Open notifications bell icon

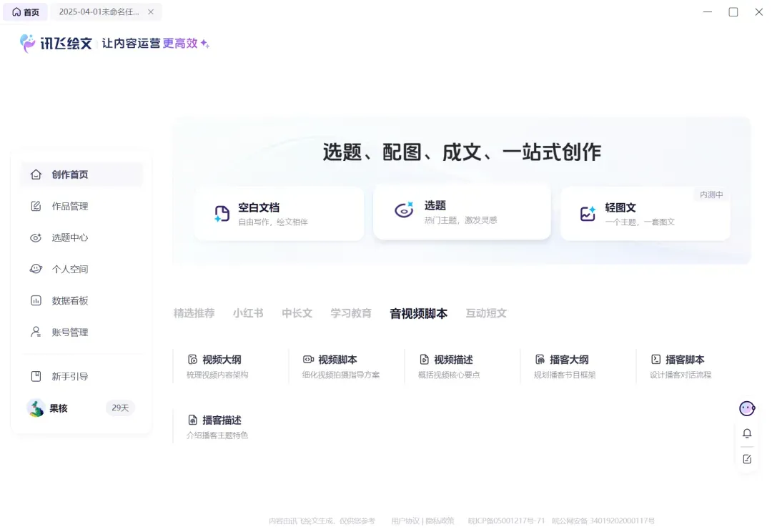click(747, 433)
